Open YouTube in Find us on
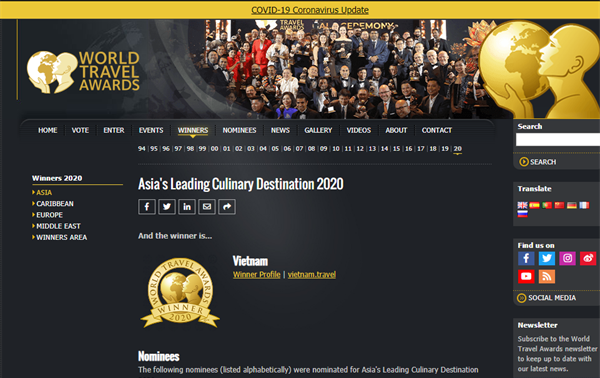Viewport: 600px width, 378px height. [526, 277]
